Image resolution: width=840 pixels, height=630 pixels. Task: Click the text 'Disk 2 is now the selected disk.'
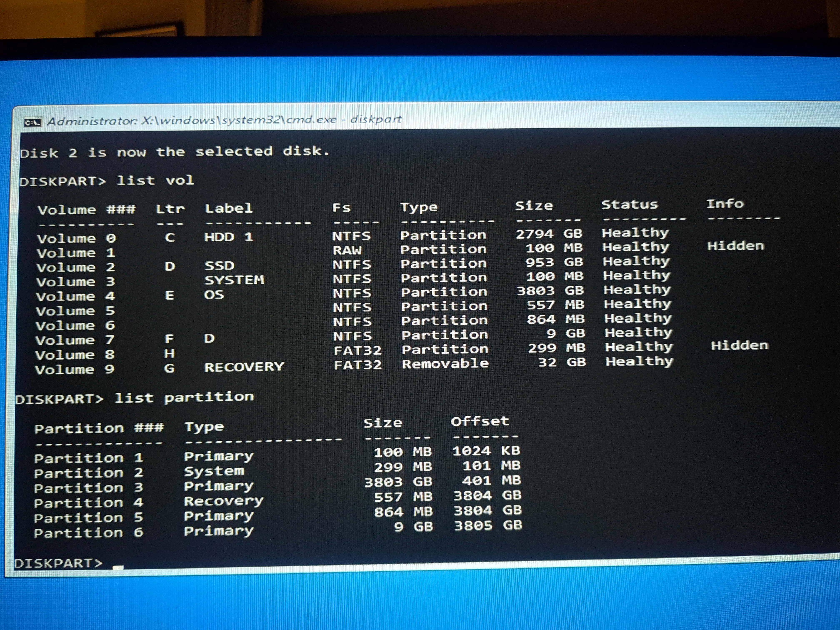(175, 152)
